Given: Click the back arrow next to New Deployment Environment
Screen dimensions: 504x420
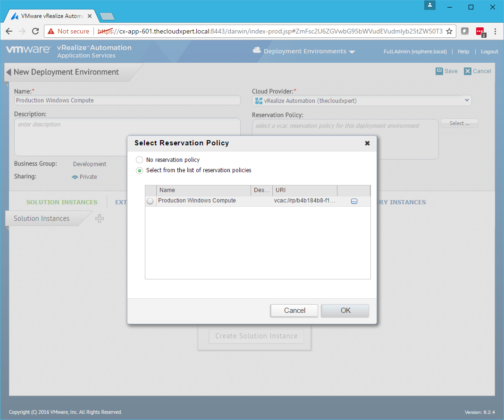Looking at the screenshot, I should (x=8, y=72).
